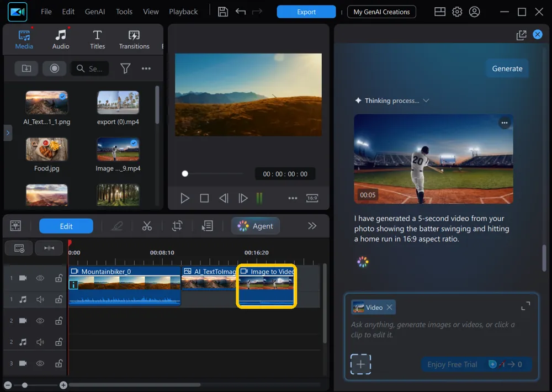Open the workspace layout icon
The width and height of the screenshot is (552, 392).
point(440,12)
